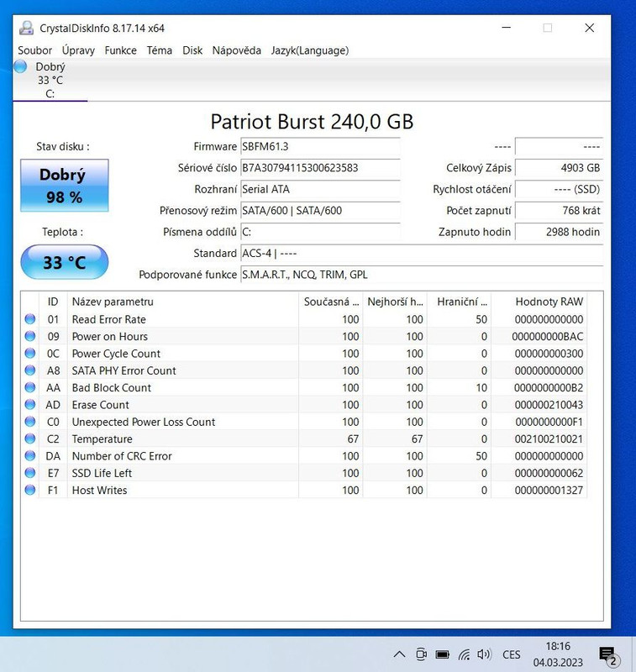
Task: Click the Název parametru column header
Action: (x=183, y=302)
